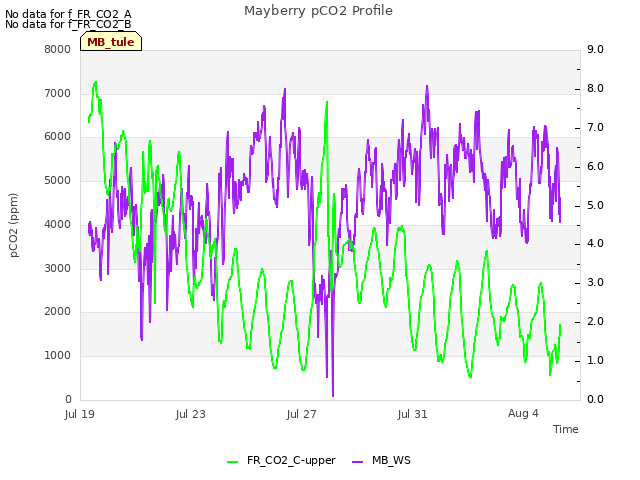Click the 6000 left axis value

(x=58, y=137)
